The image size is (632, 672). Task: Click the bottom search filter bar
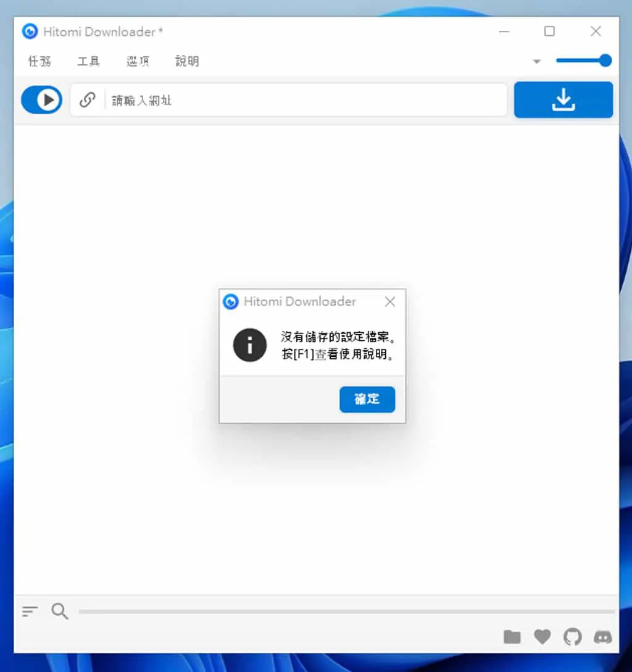click(x=347, y=611)
